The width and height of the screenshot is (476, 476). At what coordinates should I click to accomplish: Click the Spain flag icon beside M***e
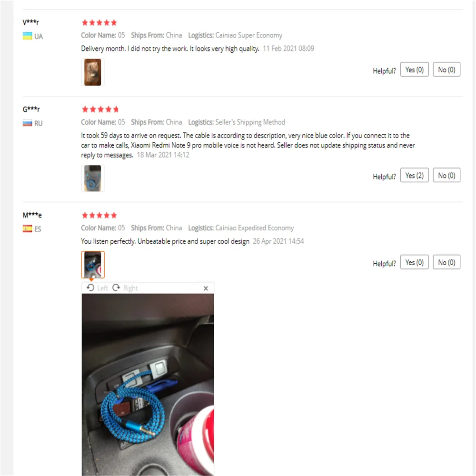(27, 228)
